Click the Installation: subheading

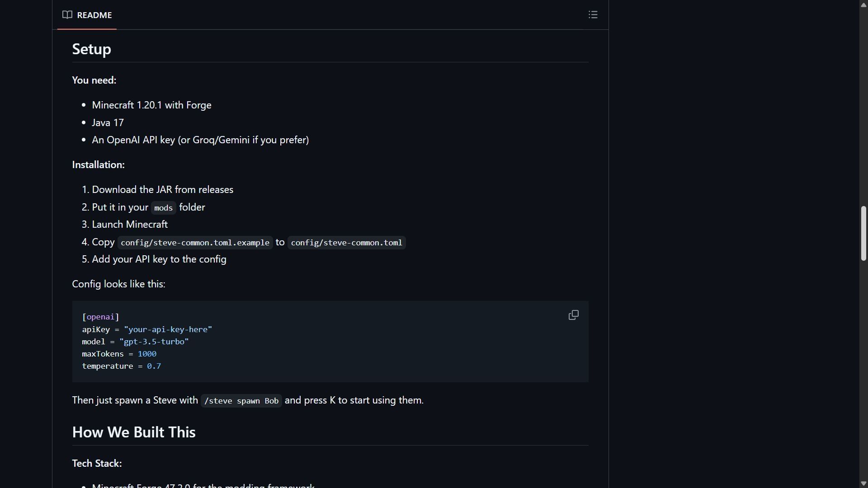pyautogui.click(x=98, y=164)
